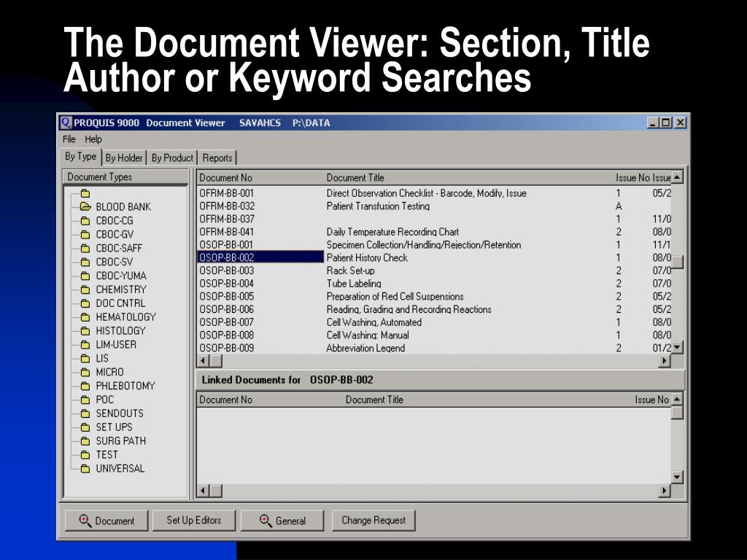Click the CBOC-GV folder icon

(x=85, y=234)
